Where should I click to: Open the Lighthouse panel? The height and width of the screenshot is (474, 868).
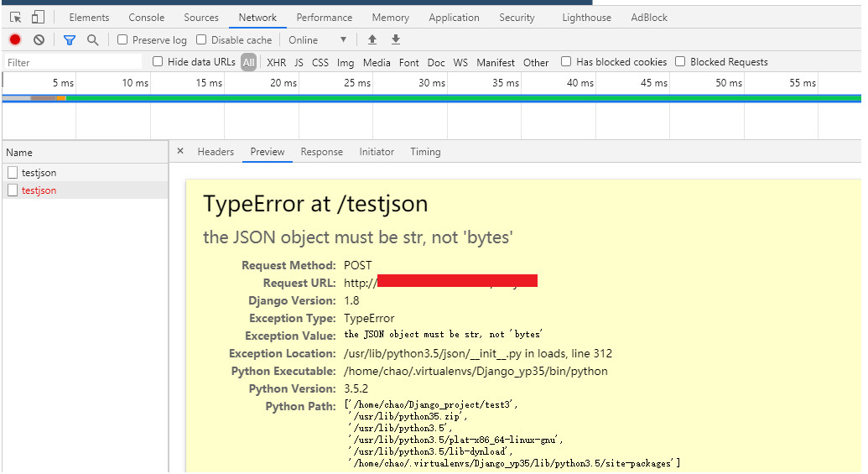click(587, 18)
